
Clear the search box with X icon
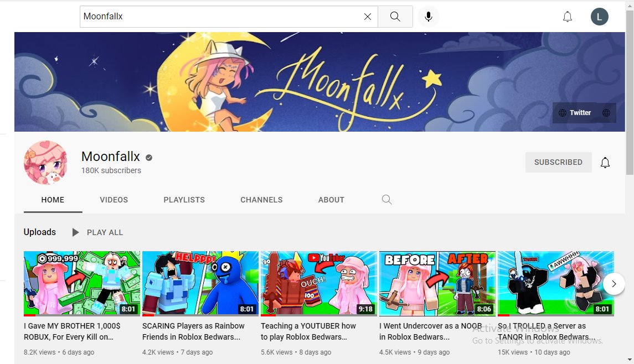(x=367, y=17)
